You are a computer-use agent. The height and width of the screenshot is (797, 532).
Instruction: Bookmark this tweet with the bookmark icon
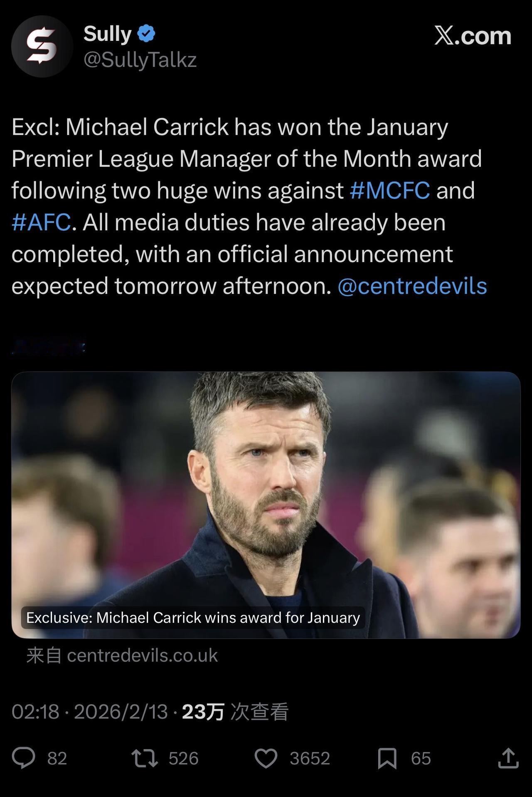pyautogui.click(x=387, y=758)
